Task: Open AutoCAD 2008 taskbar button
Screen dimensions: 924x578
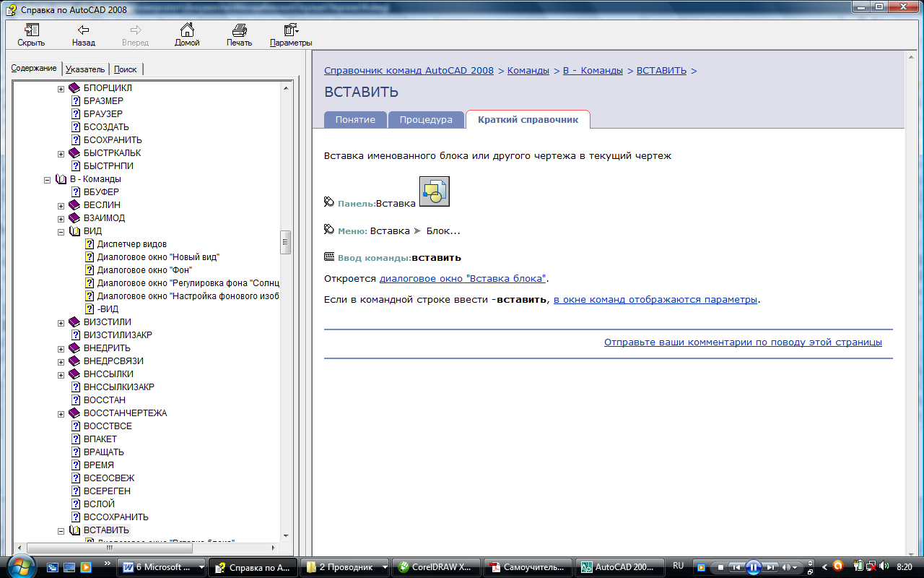Action: pyautogui.click(x=620, y=567)
